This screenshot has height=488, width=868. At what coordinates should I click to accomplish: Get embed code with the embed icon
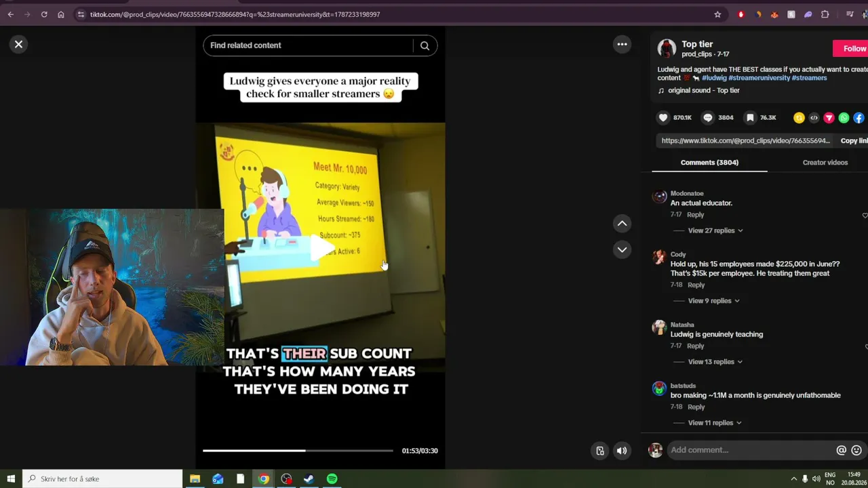click(x=814, y=118)
